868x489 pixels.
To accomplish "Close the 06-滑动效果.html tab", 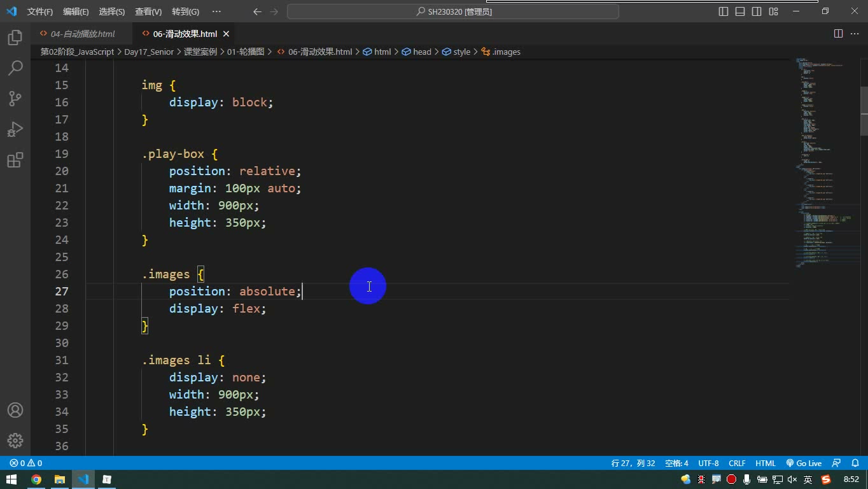I will (x=226, y=34).
